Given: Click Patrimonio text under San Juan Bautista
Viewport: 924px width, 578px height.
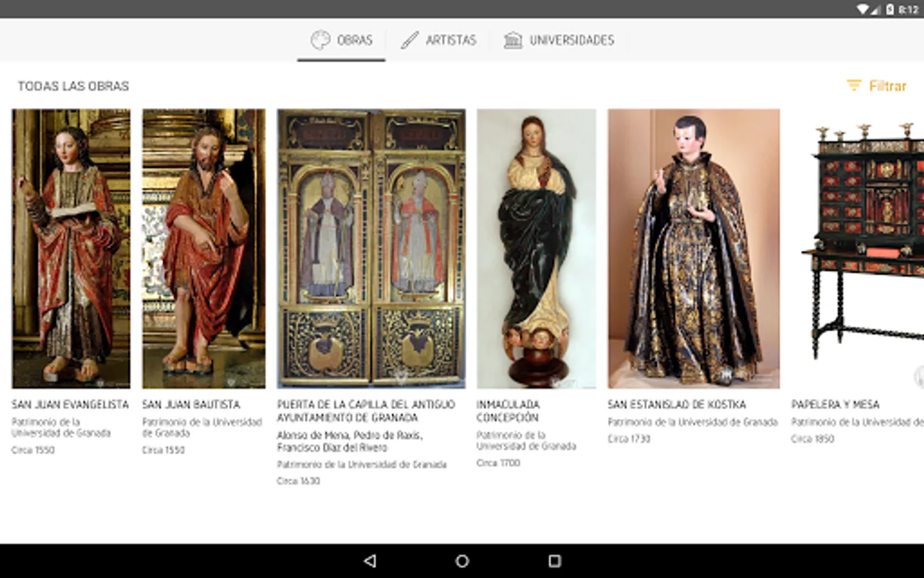Looking at the screenshot, I should (202, 428).
